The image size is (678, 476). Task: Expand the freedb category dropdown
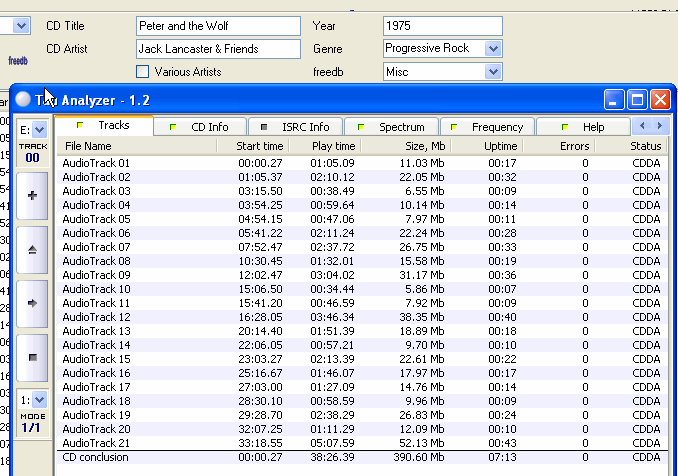[x=492, y=72]
